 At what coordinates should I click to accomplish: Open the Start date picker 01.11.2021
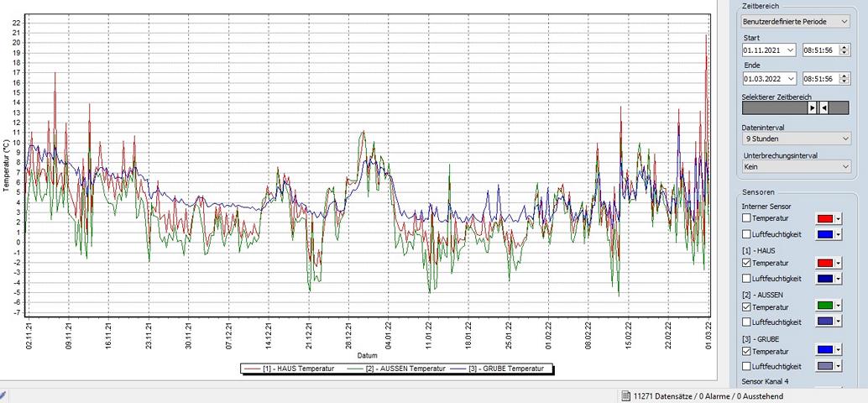pos(769,50)
